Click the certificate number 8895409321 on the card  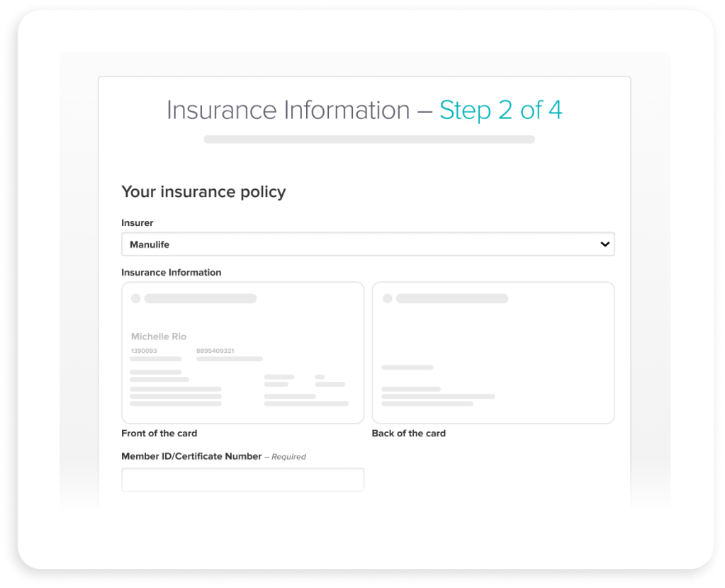(x=215, y=349)
